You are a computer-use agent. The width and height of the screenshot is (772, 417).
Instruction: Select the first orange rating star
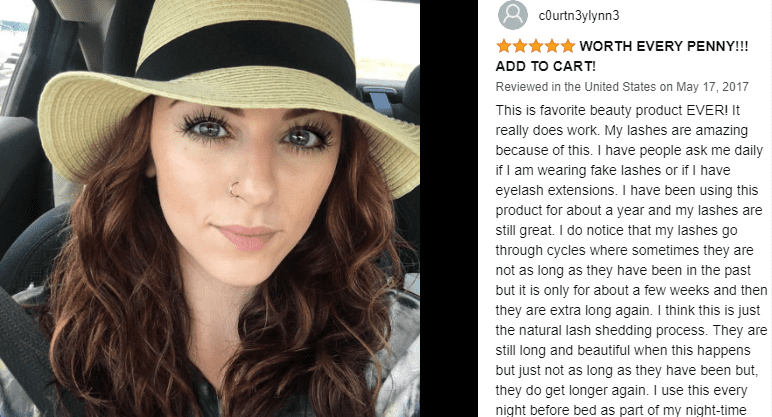coord(504,46)
